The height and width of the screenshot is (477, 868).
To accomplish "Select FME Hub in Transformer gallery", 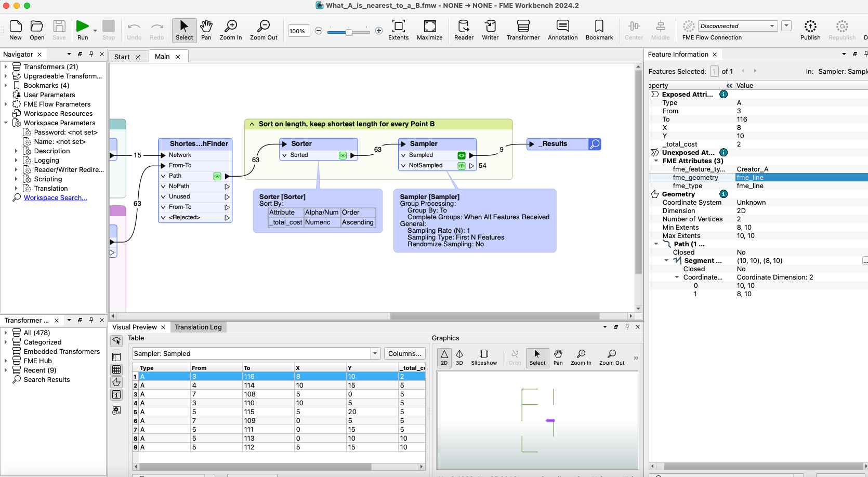I will 37,361.
